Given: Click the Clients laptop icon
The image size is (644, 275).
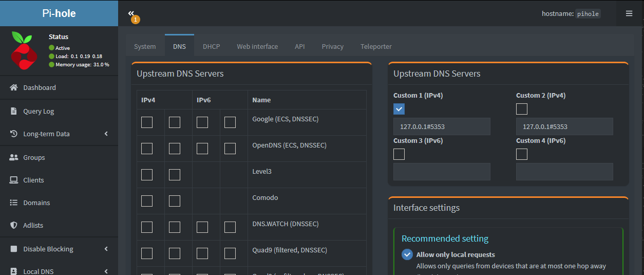Looking at the screenshot, I should (14, 180).
